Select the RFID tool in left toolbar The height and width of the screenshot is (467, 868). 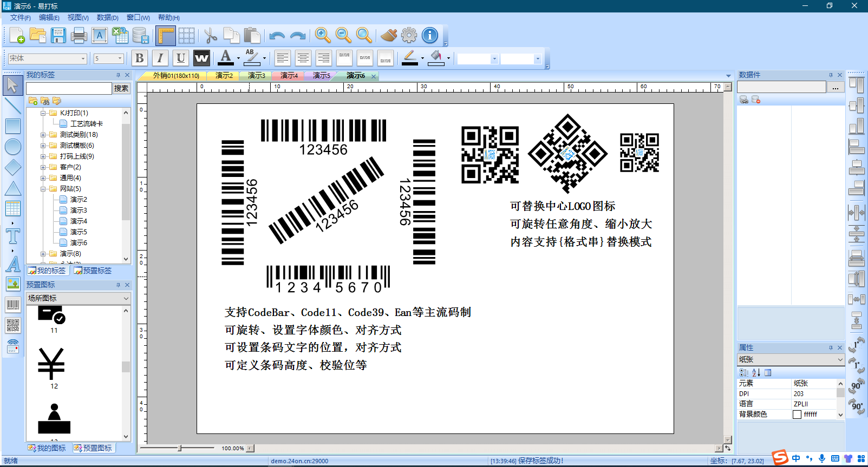[x=13, y=346]
